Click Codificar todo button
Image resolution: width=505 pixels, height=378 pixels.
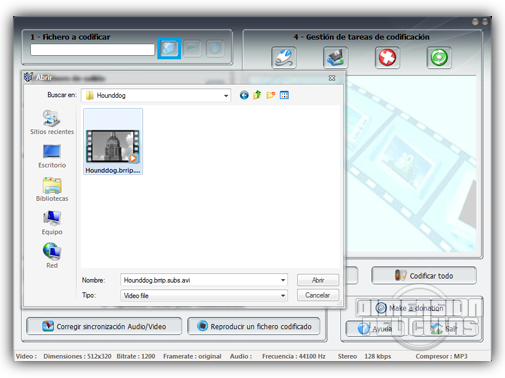pos(424,275)
